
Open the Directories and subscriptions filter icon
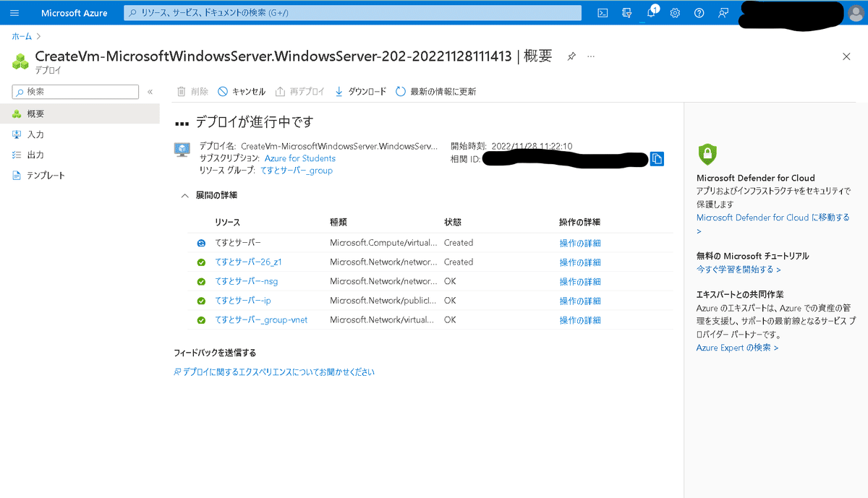click(x=627, y=13)
